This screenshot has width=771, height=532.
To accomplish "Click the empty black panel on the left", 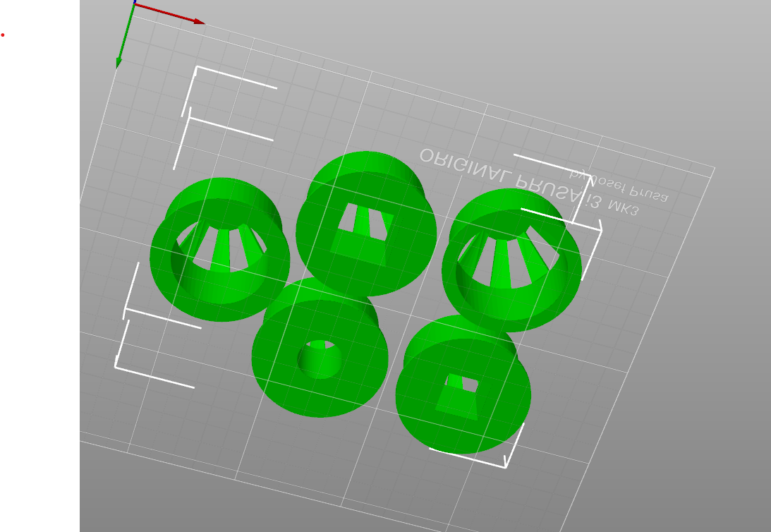I will tap(39, 282).
